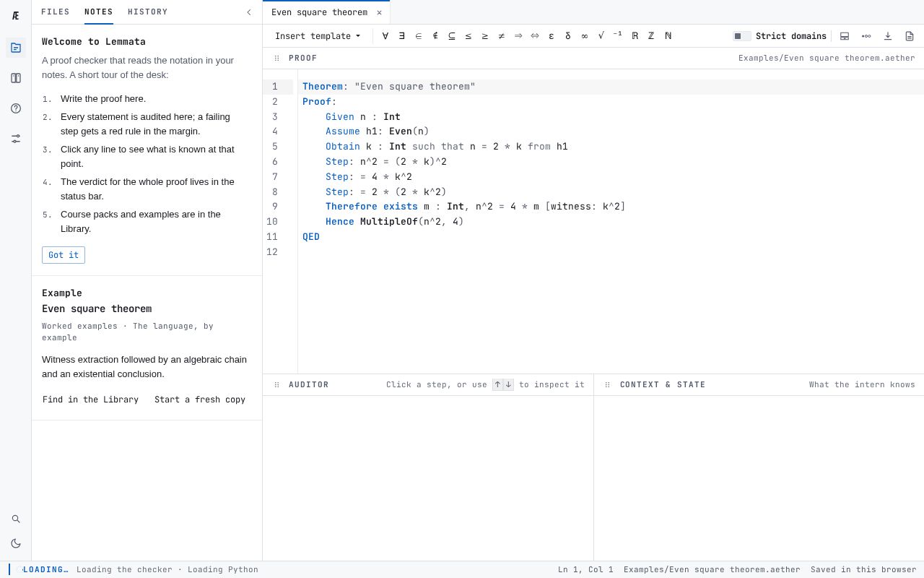Insert the infinity ∞ symbol
The image size is (924, 578).
pyautogui.click(x=585, y=36)
